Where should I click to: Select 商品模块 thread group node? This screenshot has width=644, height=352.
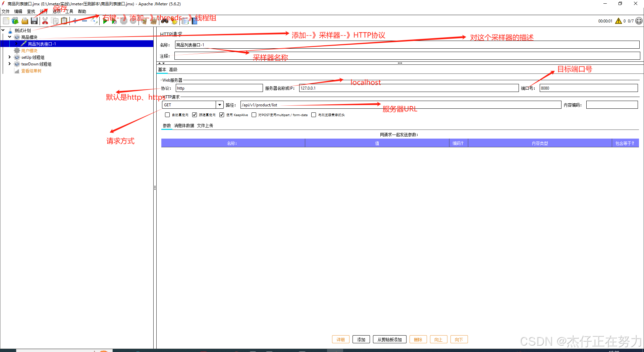pyautogui.click(x=29, y=37)
